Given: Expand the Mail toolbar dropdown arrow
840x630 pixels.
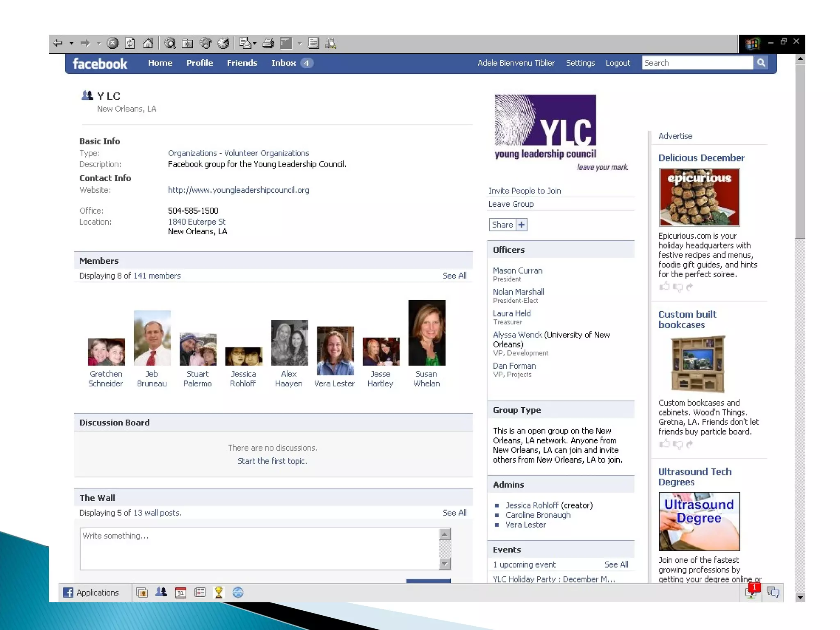Looking at the screenshot, I should [x=255, y=43].
